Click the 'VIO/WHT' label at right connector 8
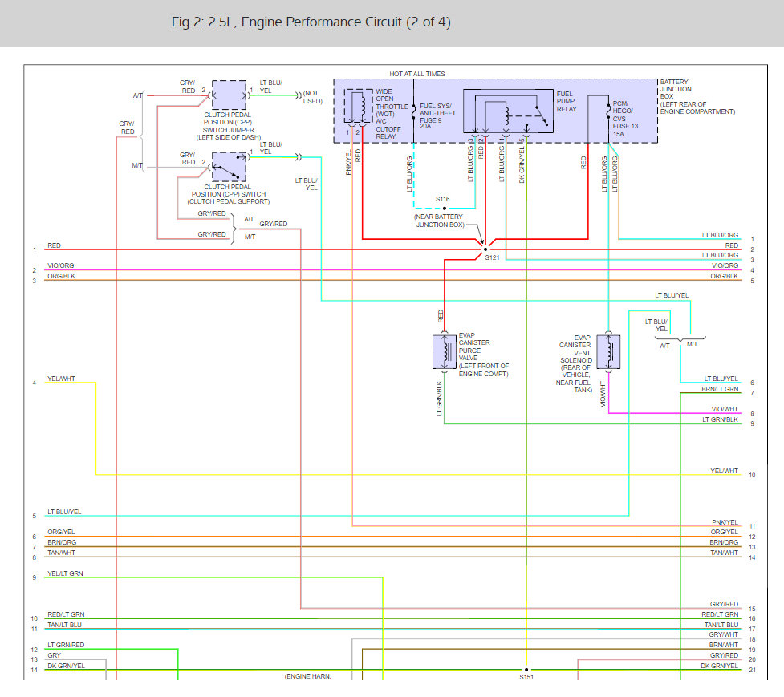This screenshot has width=784, height=697. point(725,409)
